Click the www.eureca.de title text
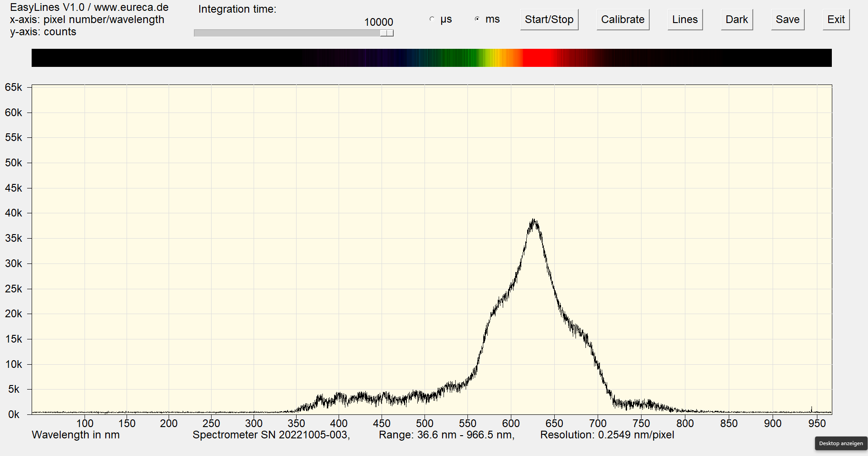Screen dimensions: 868x456 tap(131, 8)
